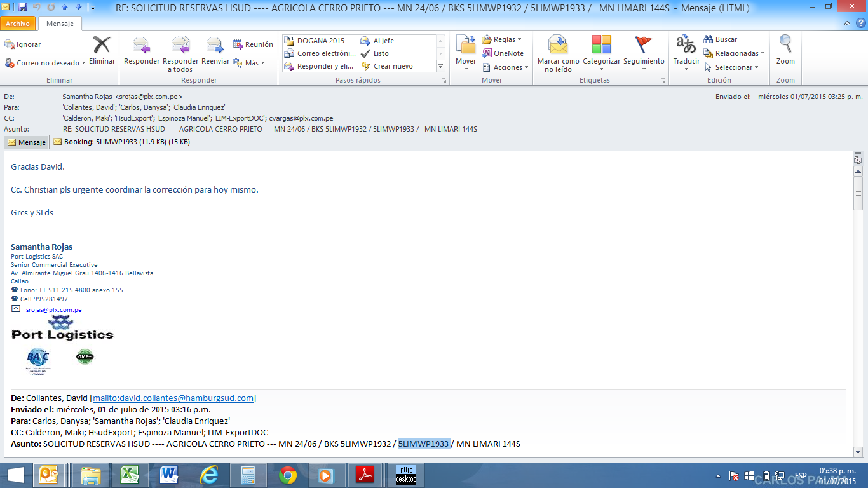Open Chrome from the taskbar
This screenshot has height=488, width=868.
(288, 475)
